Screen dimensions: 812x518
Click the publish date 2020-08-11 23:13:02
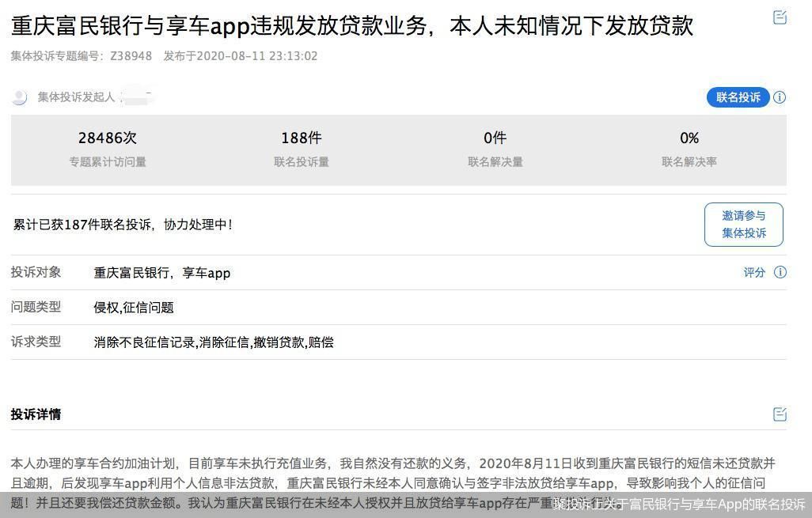257,56
